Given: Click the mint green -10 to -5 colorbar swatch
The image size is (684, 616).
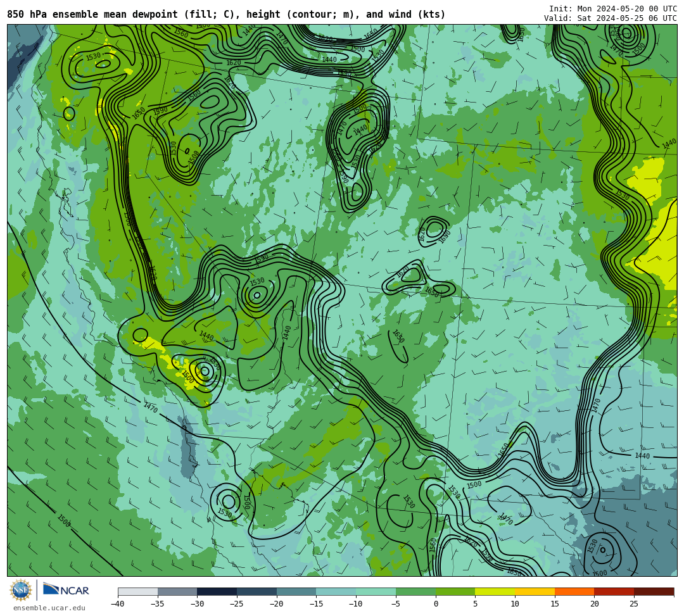Looking at the screenshot, I should pos(376,591).
